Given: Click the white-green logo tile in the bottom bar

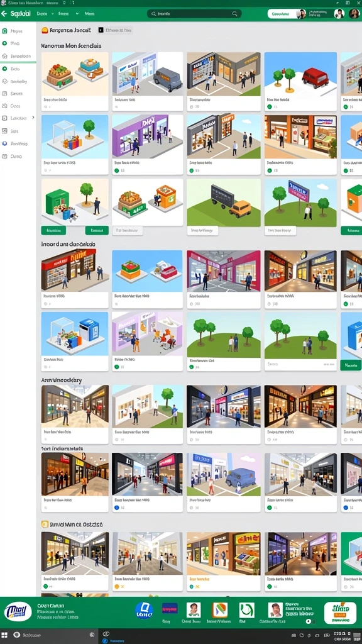Looking at the screenshot, I should [340, 613].
